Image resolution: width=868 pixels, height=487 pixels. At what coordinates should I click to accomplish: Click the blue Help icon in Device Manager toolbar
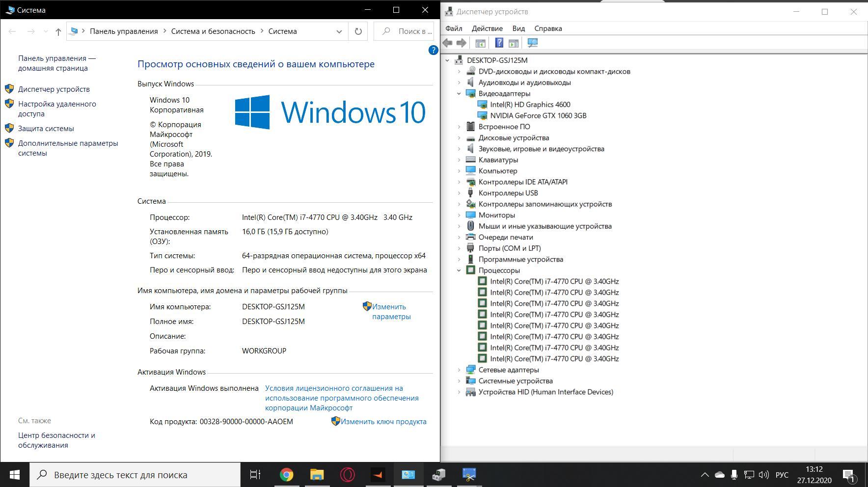[499, 43]
